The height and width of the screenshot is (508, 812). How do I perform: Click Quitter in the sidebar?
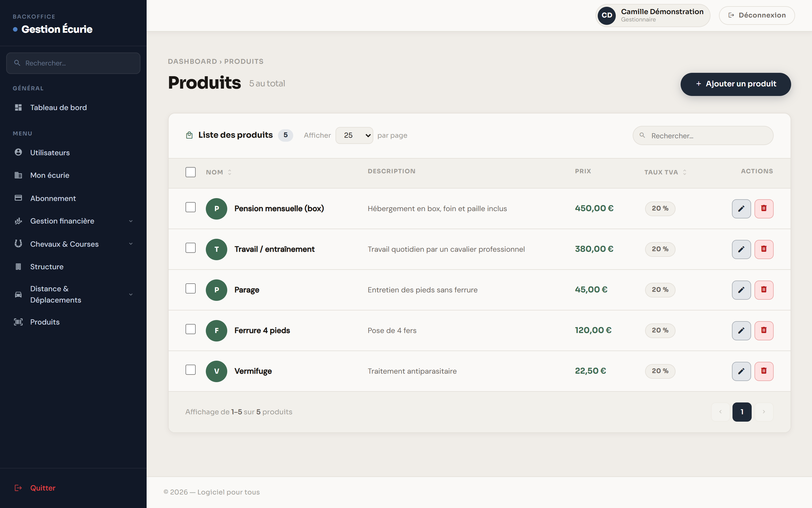(x=73, y=488)
